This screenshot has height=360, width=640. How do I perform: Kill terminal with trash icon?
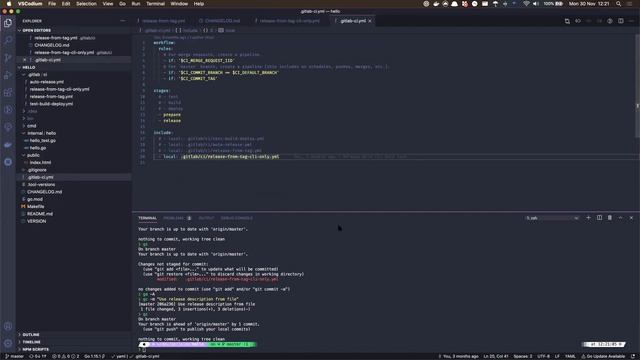tap(610, 218)
